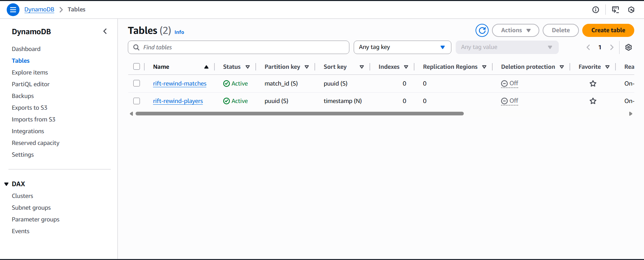
Task: Click the hexagon settings icon in header
Action: (x=631, y=10)
